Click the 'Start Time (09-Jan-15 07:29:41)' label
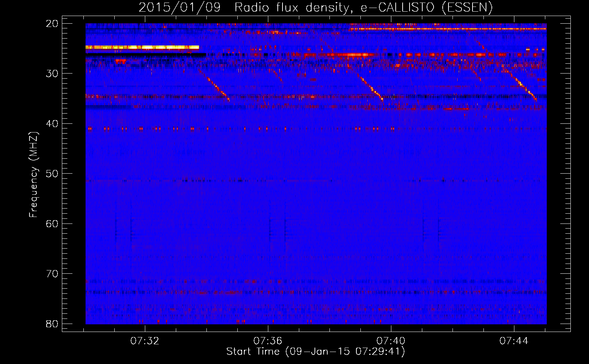This screenshot has height=364, width=589. coord(316,352)
